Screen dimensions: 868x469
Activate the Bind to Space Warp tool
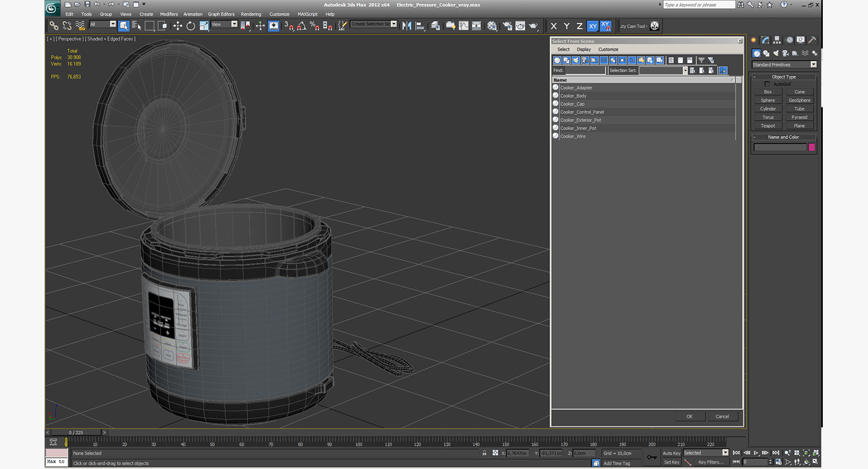(x=80, y=26)
